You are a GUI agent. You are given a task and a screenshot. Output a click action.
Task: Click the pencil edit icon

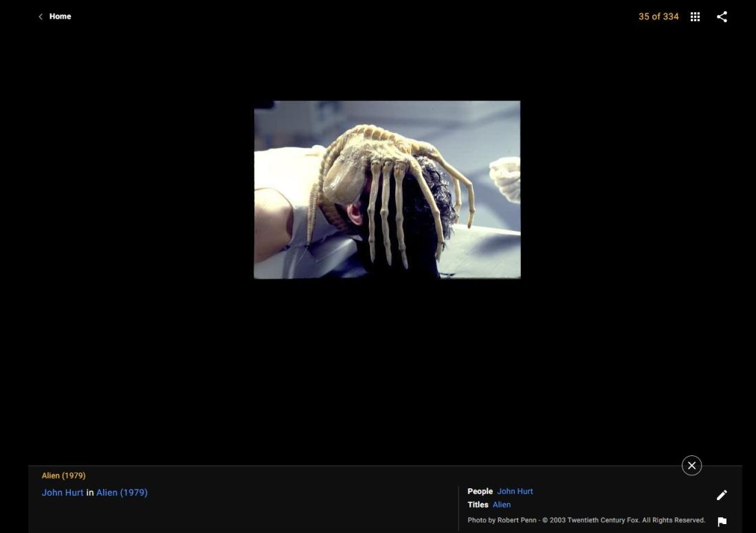point(722,495)
